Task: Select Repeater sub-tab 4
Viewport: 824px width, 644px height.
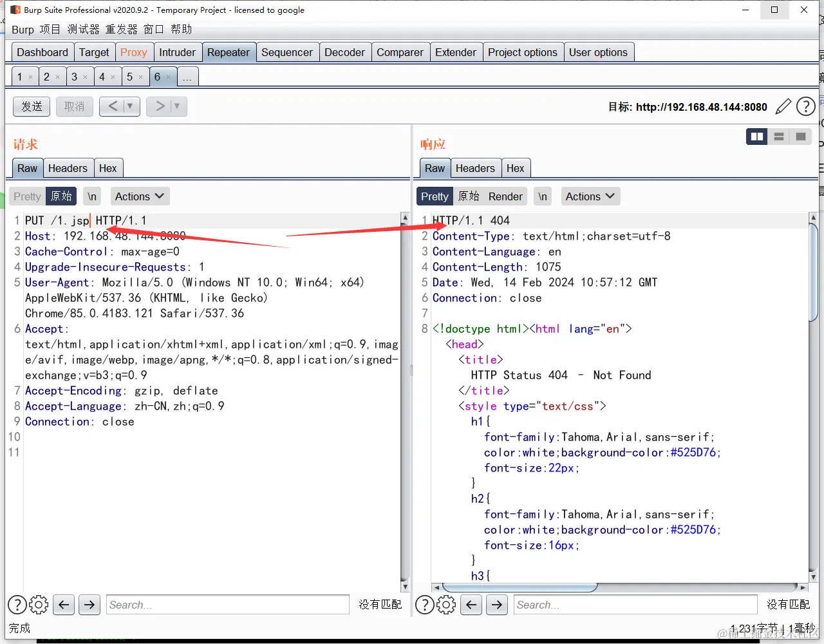Action: click(x=102, y=77)
